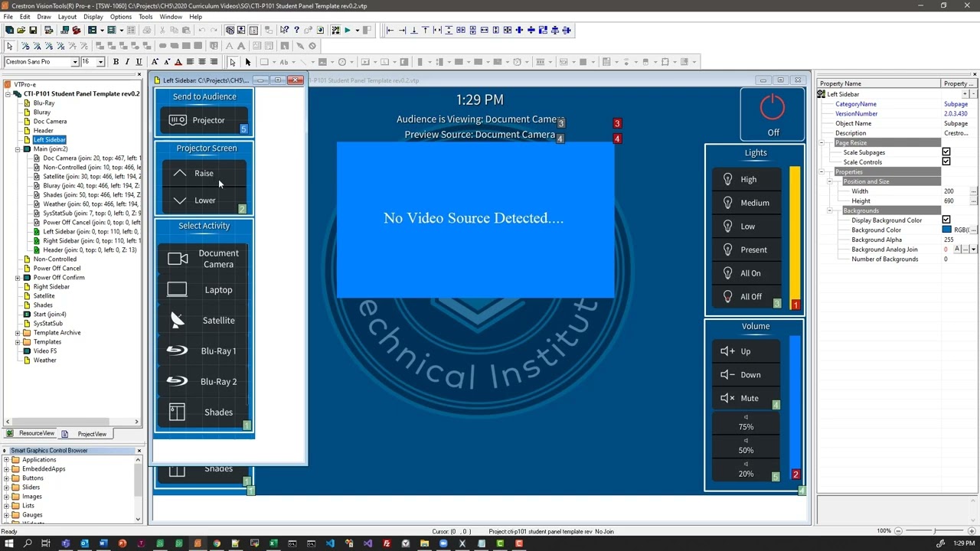Select Doc Camera in the project tree

tap(50, 122)
